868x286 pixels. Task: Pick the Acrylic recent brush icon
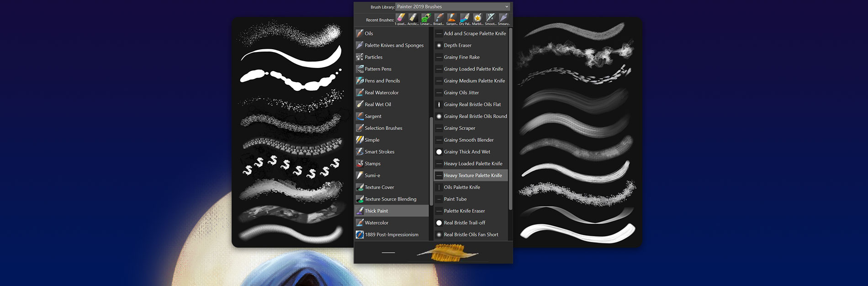(413, 18)
